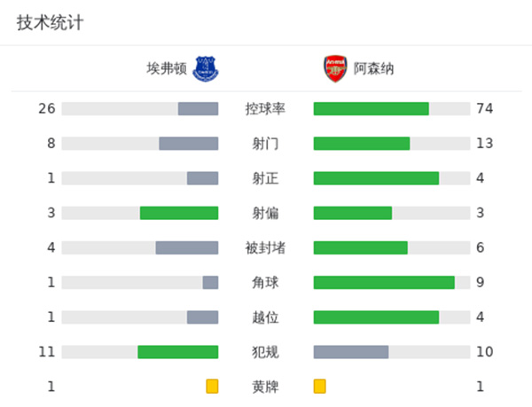532x407 pixels.
Task: Click Arsenal's yellow card icon
Action: tap(320, 386)
